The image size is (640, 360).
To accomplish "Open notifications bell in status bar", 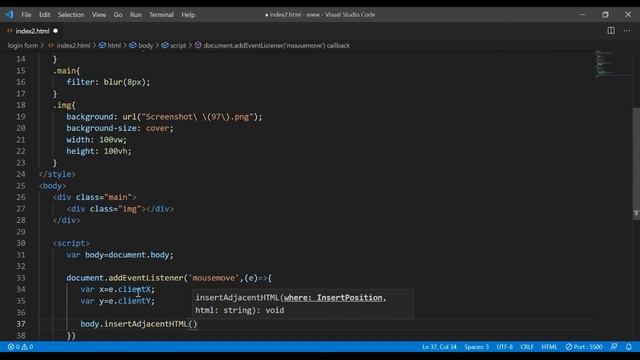I will [629, 347].
